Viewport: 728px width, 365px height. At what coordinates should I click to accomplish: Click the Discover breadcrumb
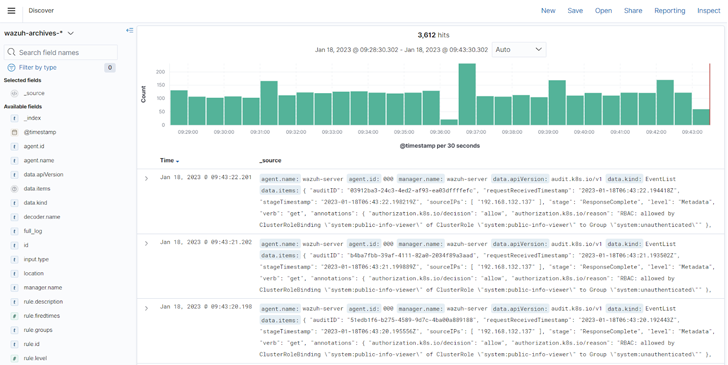click(x=41, y=11)
